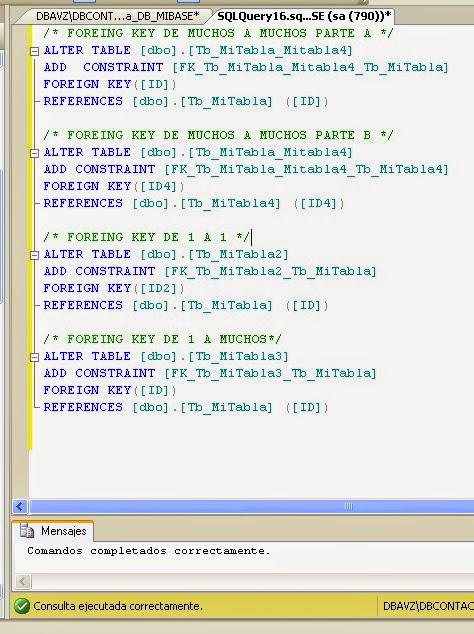Collapse the MUCHOS A MUCHOS PARTE B statement
474x634 pixels.
click(34, 153)
